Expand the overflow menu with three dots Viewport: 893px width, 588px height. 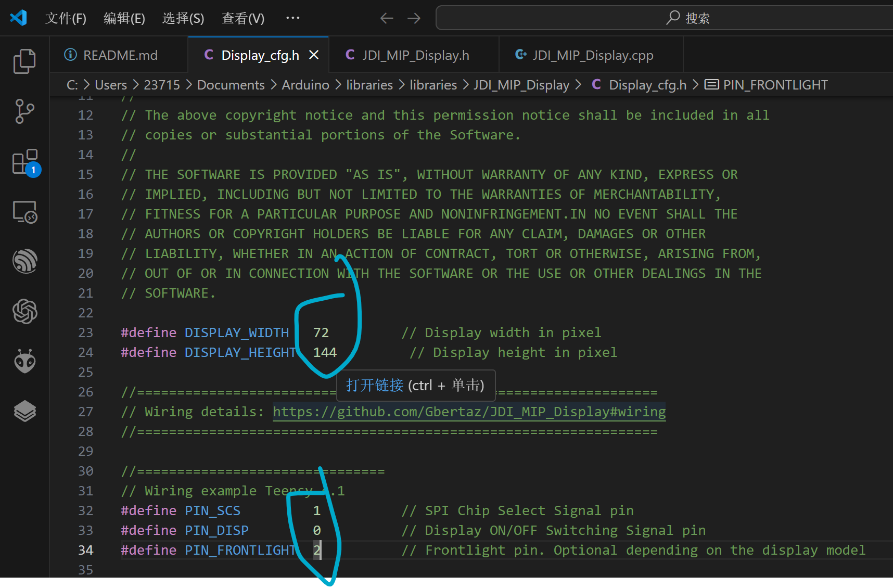(x=293, y=18)
